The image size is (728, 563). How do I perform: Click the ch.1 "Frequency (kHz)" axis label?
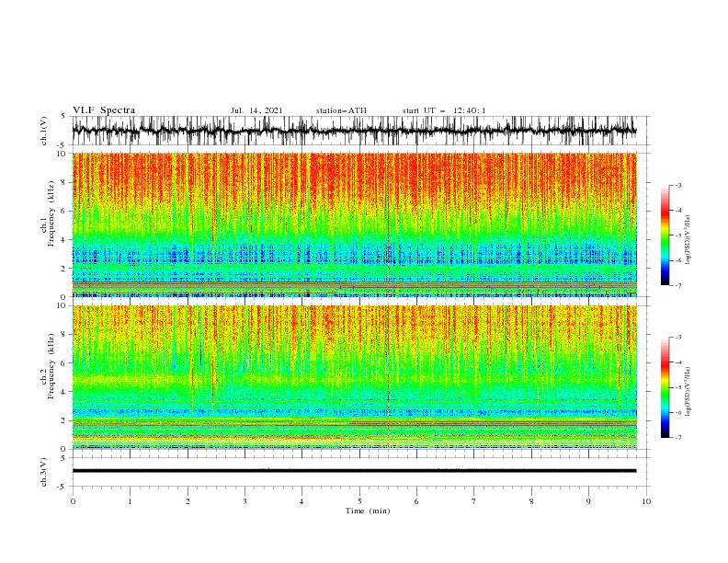point(51,214)
